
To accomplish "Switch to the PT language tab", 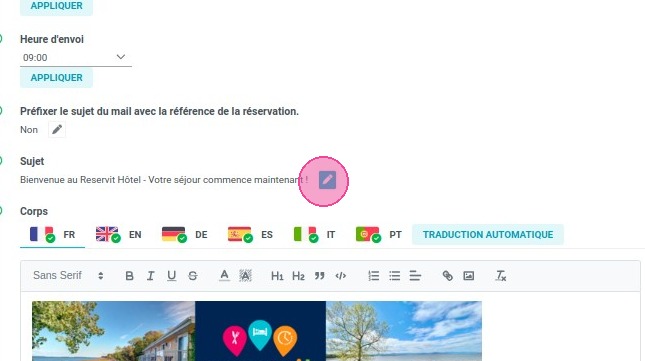I will click(x=378, y=235).
